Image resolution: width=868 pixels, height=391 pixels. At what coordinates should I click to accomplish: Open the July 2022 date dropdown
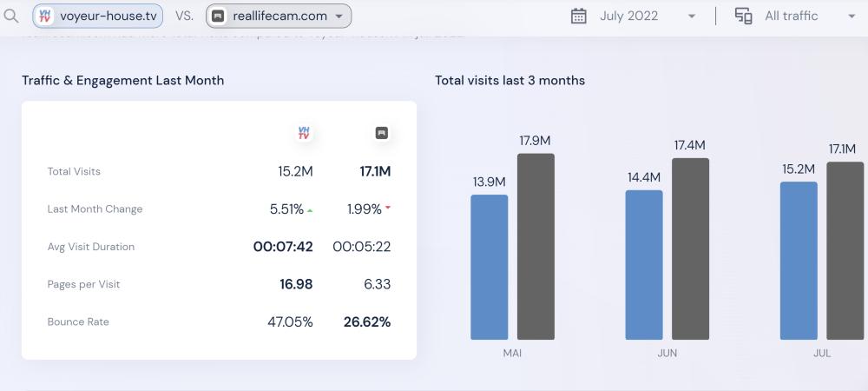[691, 17]
